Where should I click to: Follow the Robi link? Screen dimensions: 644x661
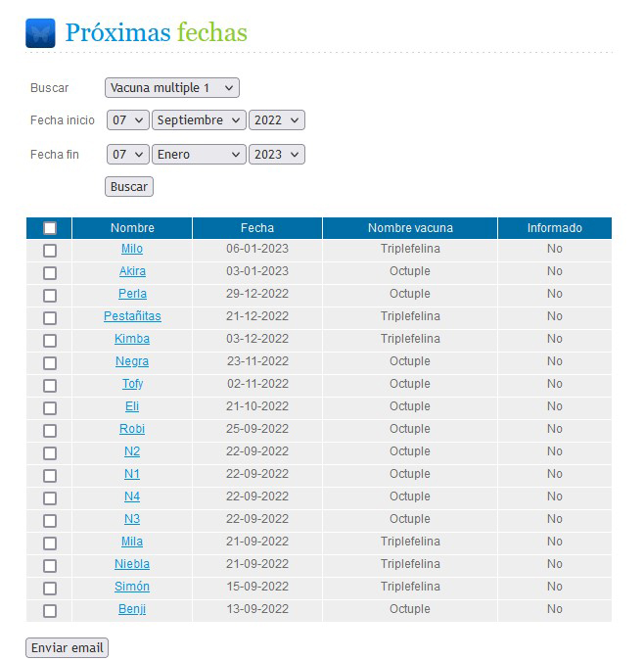click(x=132, y=429)
